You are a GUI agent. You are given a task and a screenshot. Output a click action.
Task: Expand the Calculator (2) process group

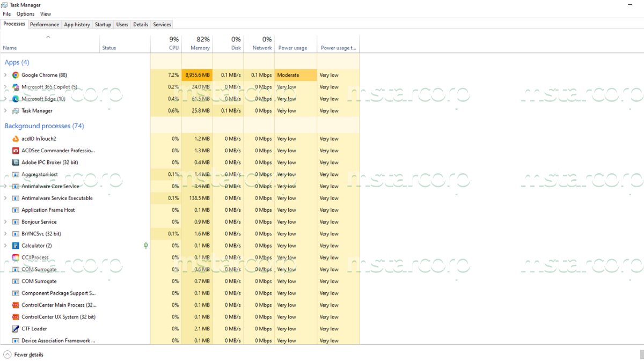[x=5, y=246]
